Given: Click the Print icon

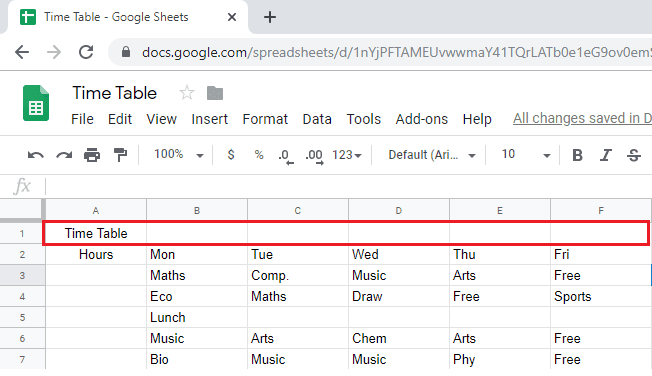Looking at the screenshot, I should (x=92, y=155).
